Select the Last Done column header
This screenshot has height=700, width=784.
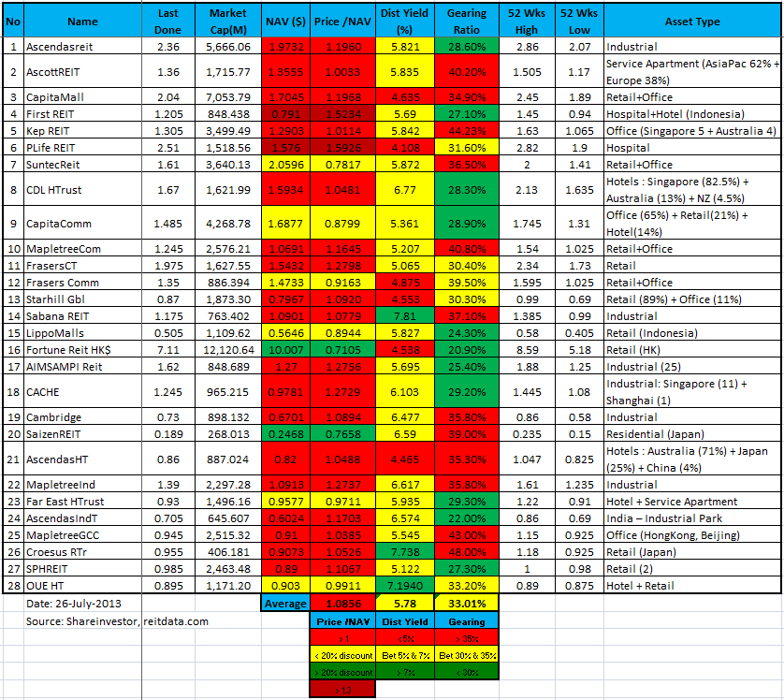tap(168, 22)
